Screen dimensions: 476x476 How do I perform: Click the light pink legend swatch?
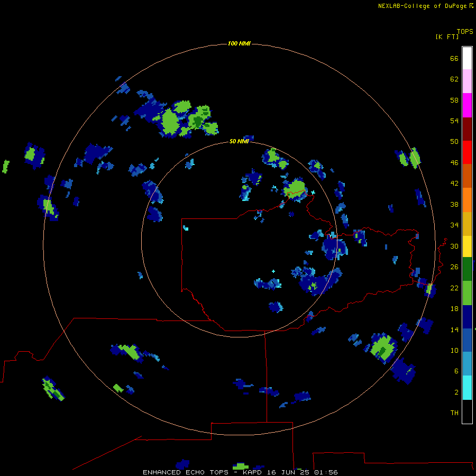coord(467,81)
